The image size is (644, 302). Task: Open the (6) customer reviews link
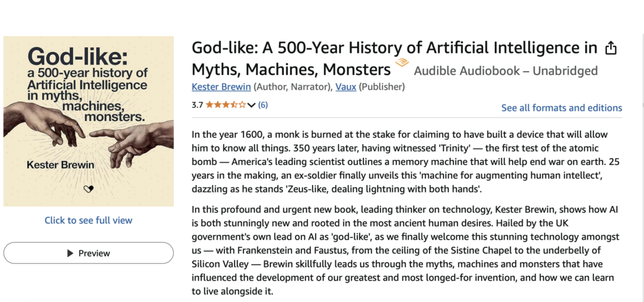tap(263, 105)
